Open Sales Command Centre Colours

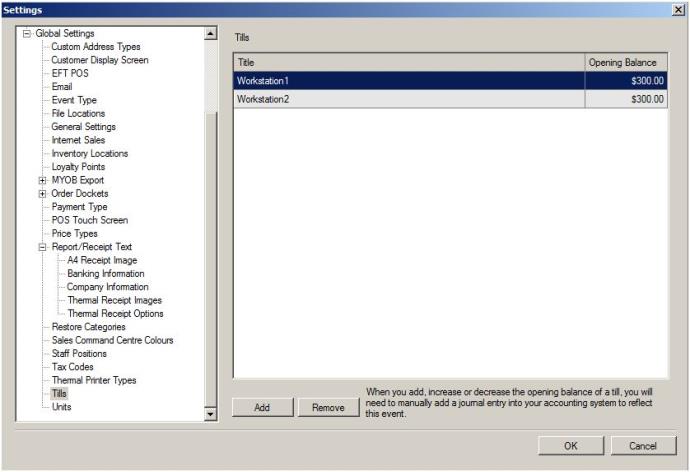112,340
